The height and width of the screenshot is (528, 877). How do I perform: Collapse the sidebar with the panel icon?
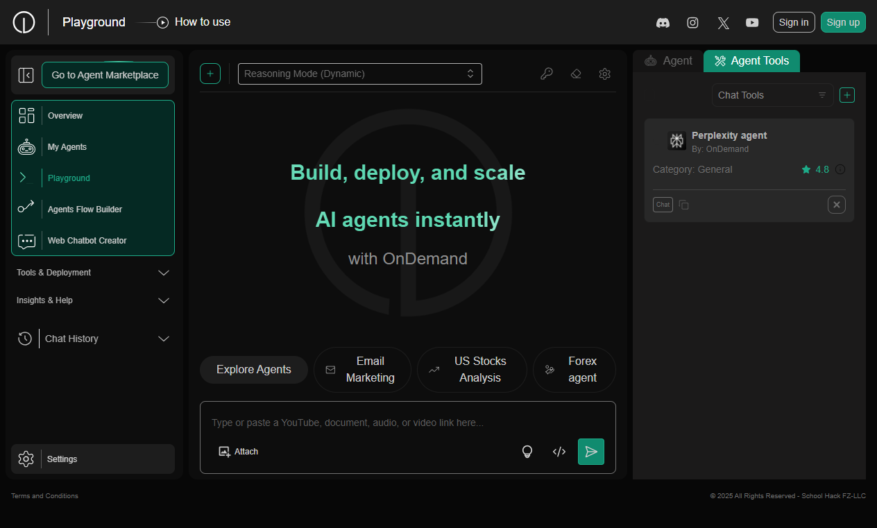pyautogui.click(x=26, y=75)
